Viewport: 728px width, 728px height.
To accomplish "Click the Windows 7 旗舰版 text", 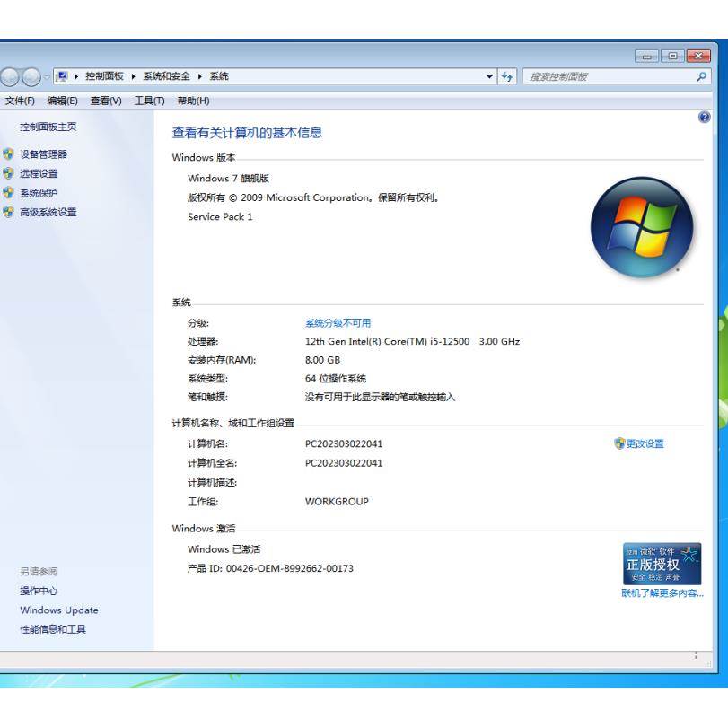I will 228,179.
